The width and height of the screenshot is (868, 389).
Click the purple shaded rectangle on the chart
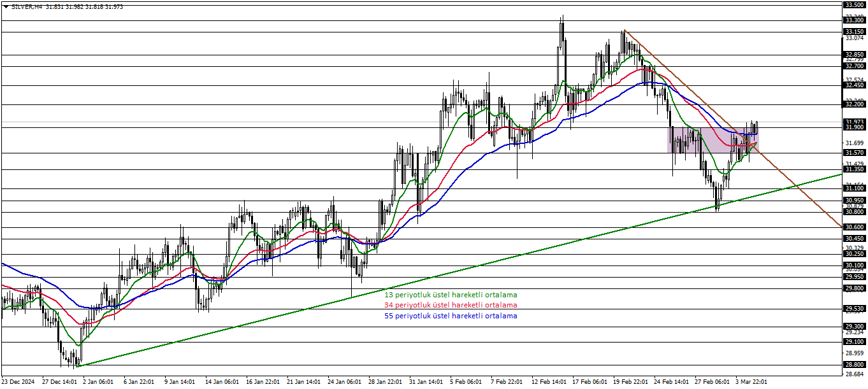[x=712, y=140]
